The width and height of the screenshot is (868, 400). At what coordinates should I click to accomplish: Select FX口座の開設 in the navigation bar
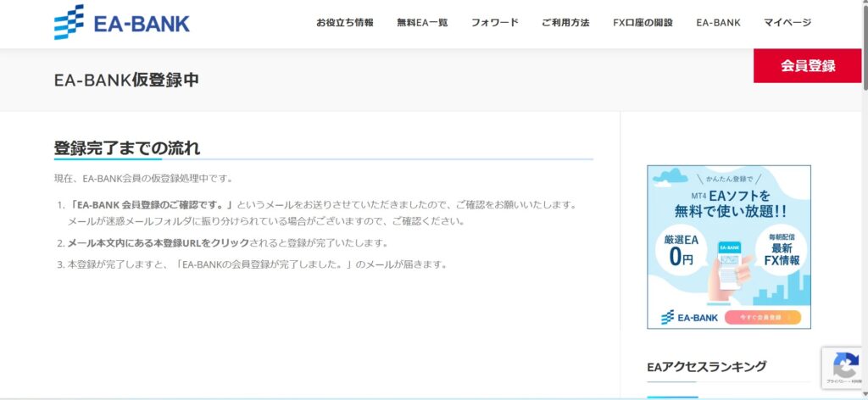[x=643, y=23]
